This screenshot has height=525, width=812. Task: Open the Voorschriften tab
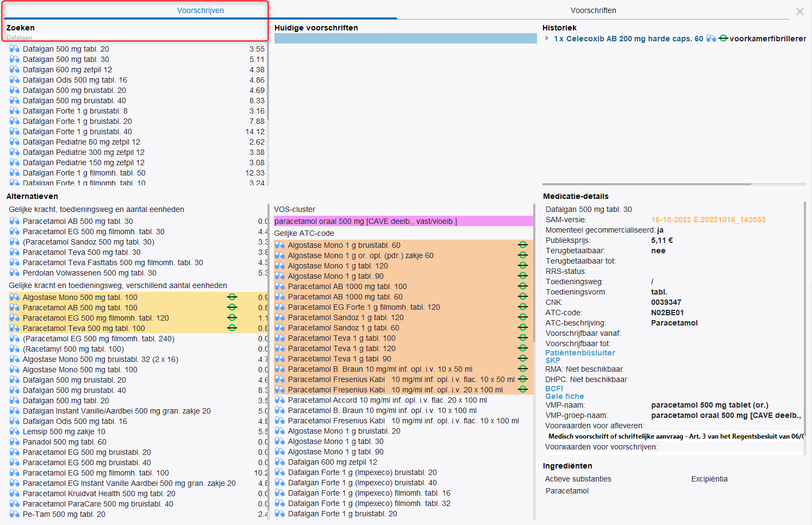pyautogui.click(x=593, y=10)
